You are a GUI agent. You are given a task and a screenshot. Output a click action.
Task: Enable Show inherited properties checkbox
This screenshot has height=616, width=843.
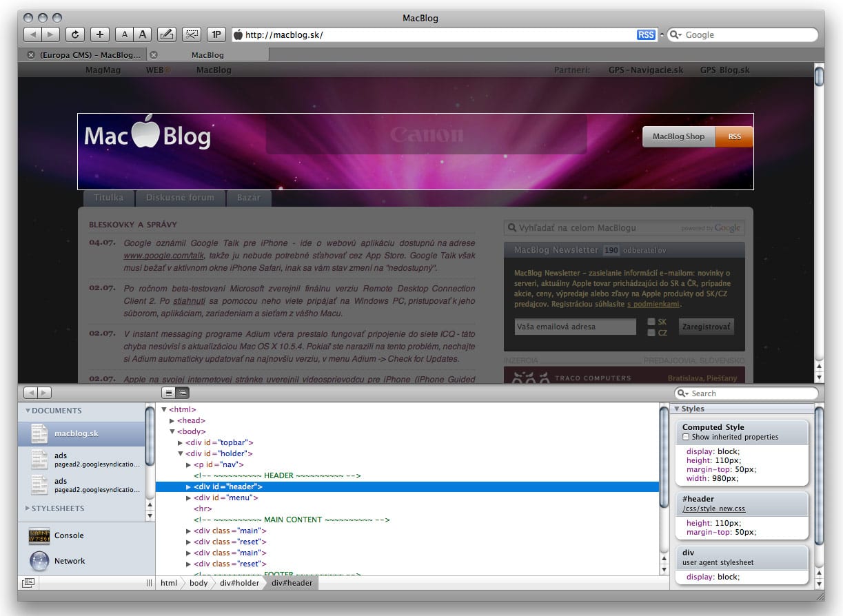tap(686, 437)
